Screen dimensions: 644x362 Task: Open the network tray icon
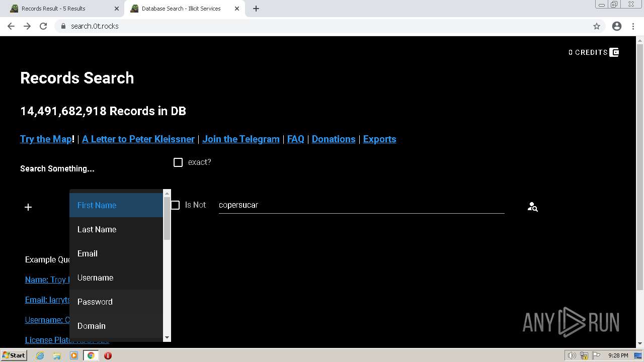tap(584, 355)
